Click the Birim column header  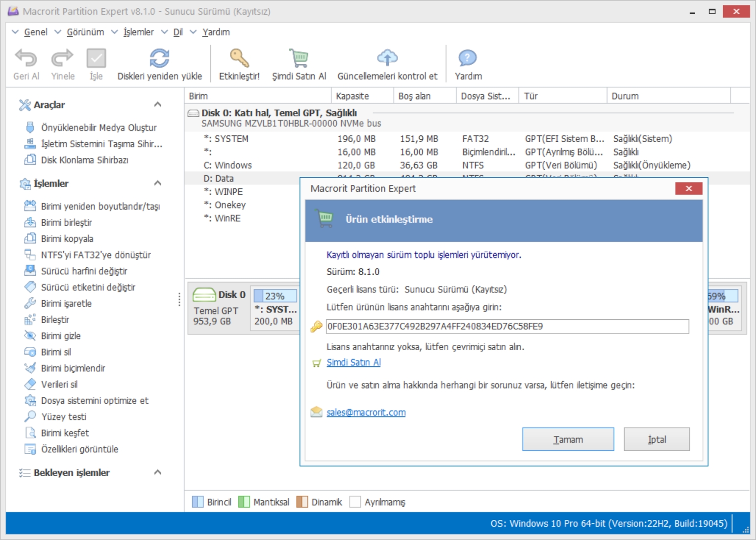click(x=258, y=96)
